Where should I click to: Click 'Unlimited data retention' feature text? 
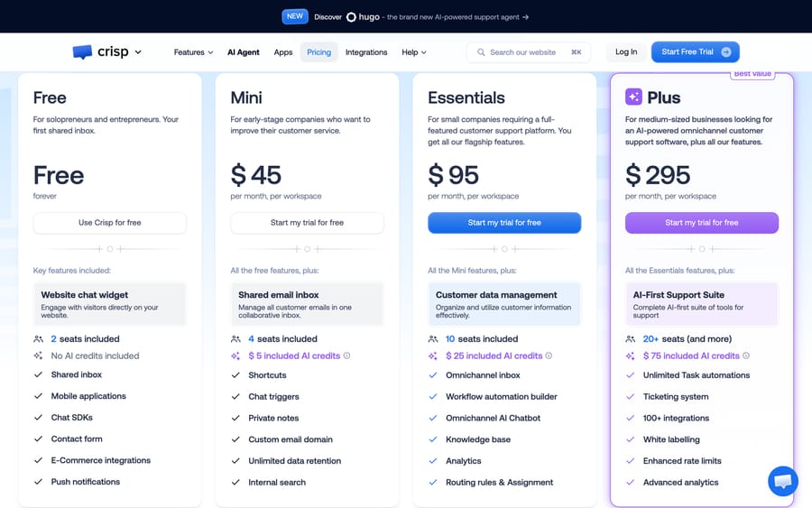295,461
